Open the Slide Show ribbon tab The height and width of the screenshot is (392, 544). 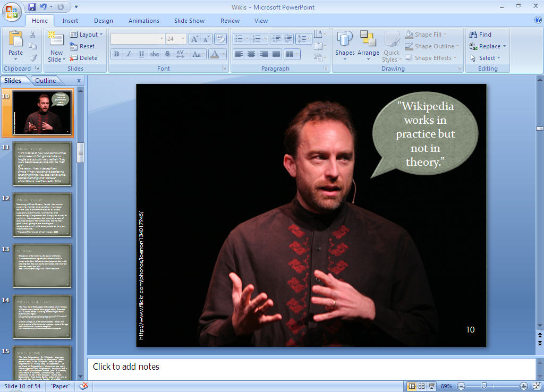point(189,21)
